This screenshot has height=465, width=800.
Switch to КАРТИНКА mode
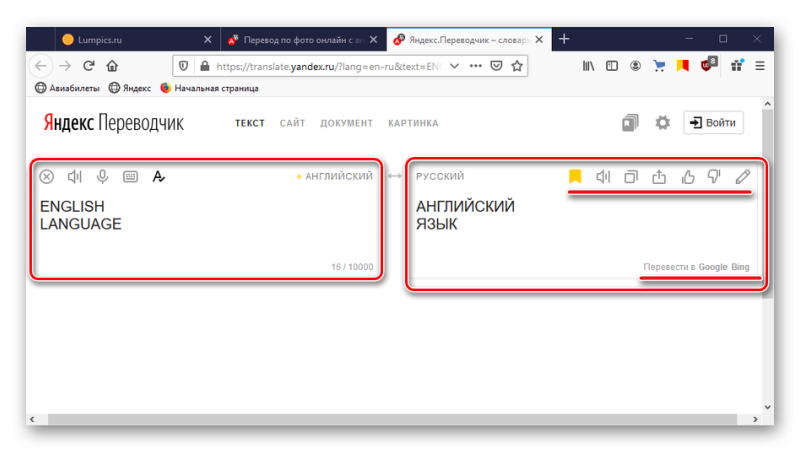[413, 123]
